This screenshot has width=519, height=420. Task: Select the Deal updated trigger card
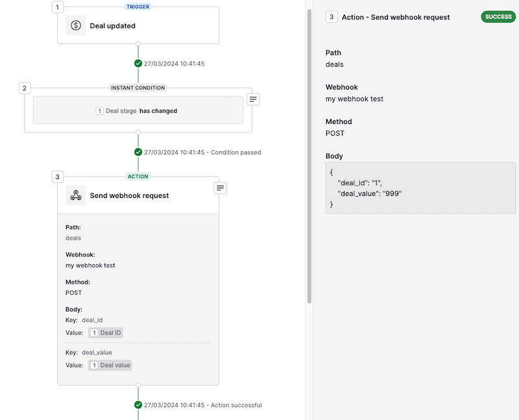tap(138, 25)
